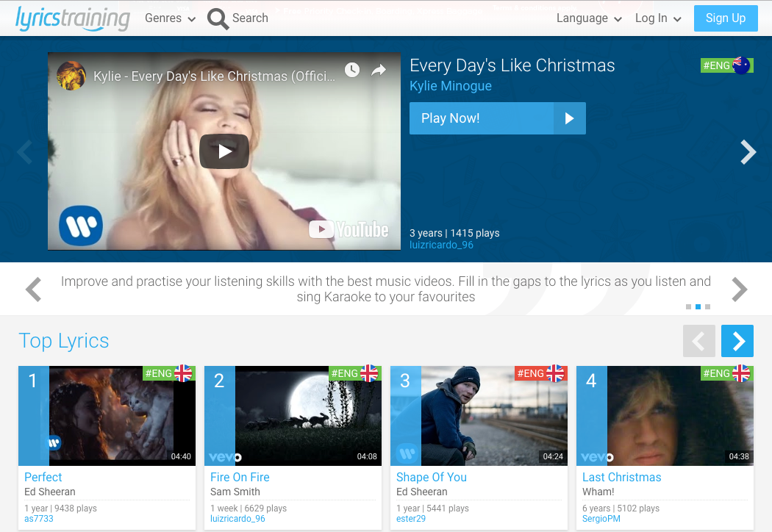Click the Every Day's Like Christmas title
The image size is (772, 532).
(x=512, y=65)
